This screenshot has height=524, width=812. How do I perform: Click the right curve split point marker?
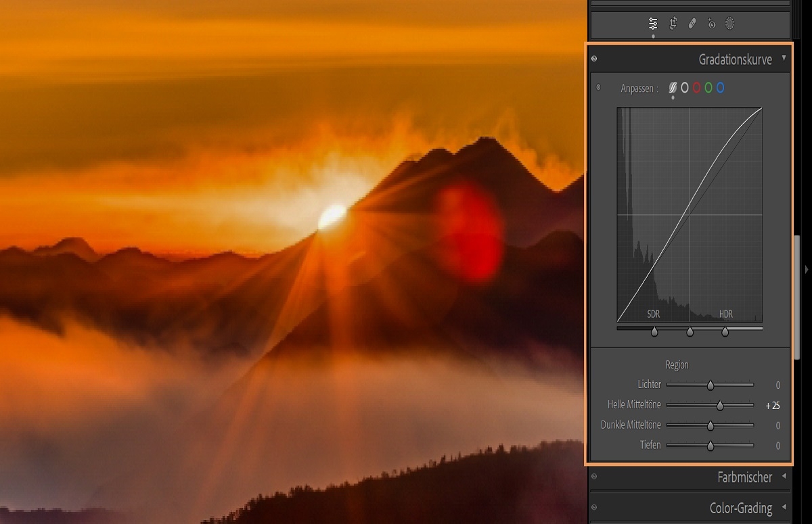click(x=725, y=332)
